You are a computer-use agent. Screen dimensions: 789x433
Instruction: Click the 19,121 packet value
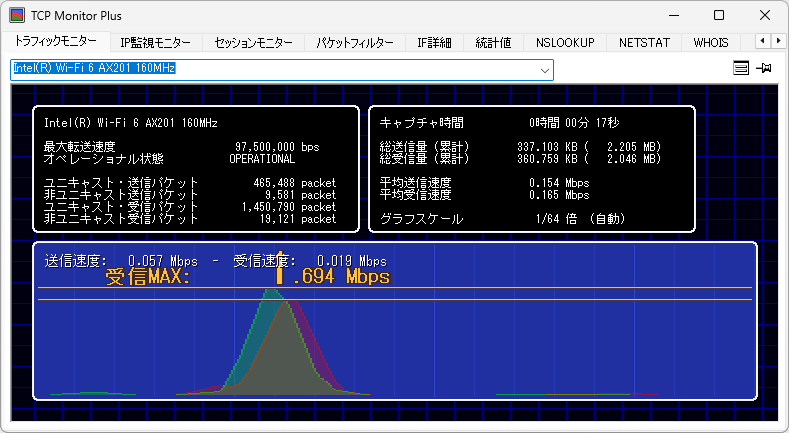click(x=297, y=219)
